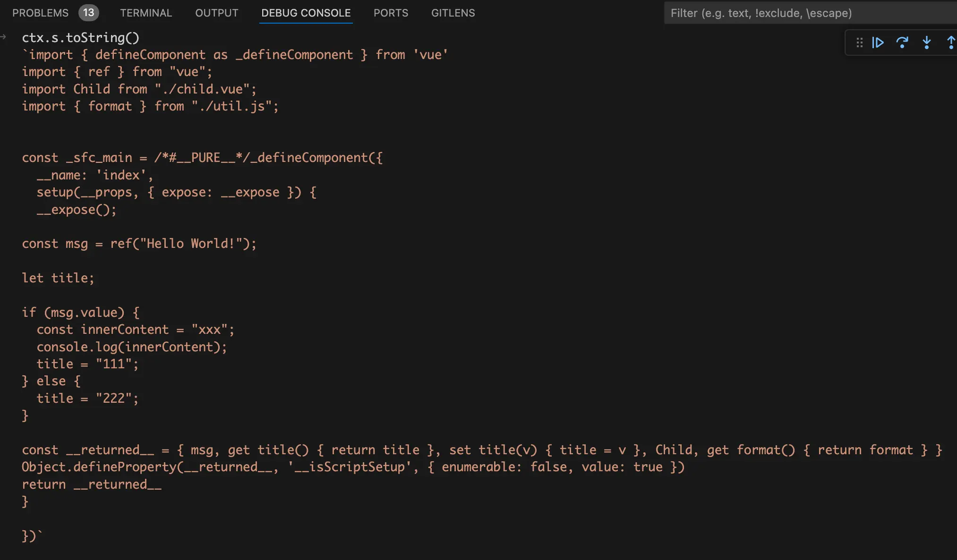
Task: Select the import Child from ./child.vue line
Action: pos(138,89)
